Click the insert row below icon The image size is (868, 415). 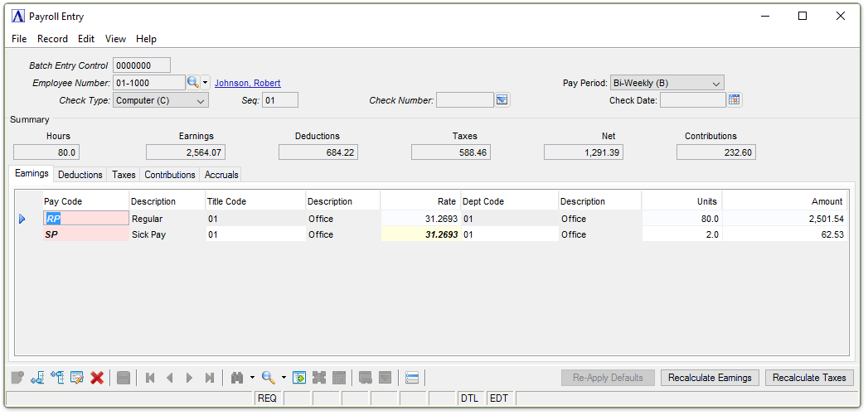(x=37, y=378)
